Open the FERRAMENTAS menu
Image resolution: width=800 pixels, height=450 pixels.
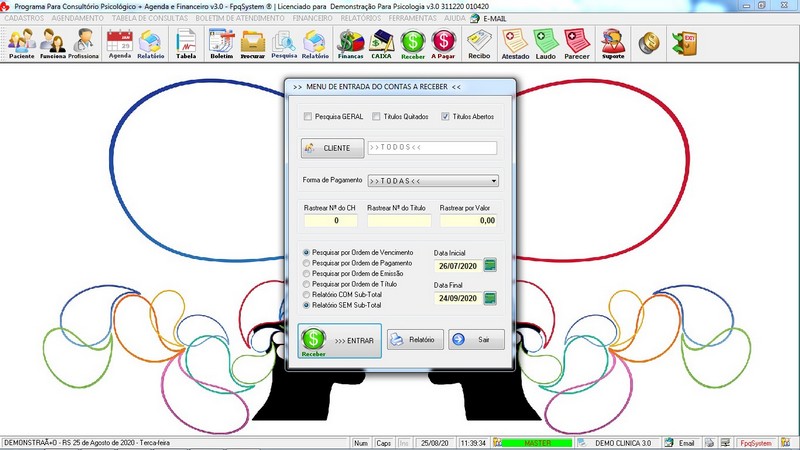tap(412, 18)
